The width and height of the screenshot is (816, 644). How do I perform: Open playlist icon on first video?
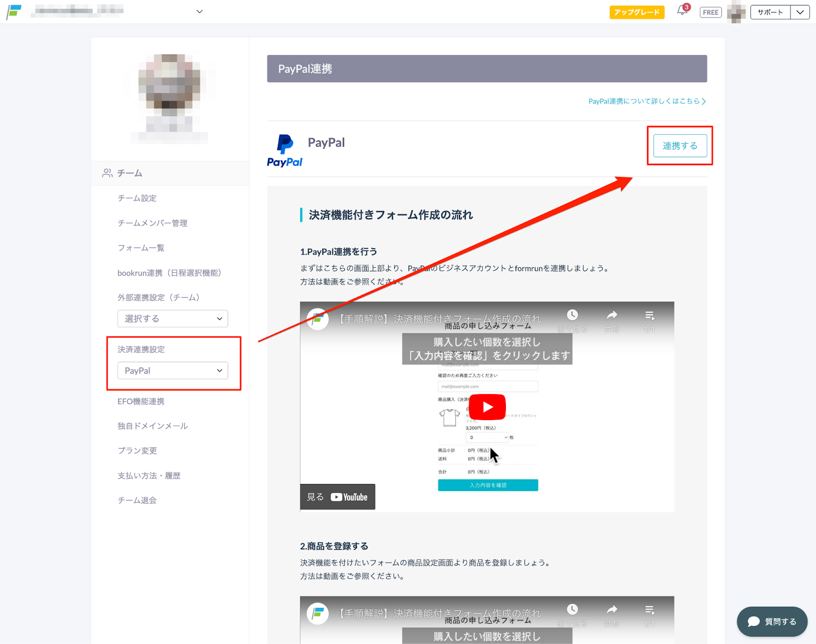pyautogui.click(x=649, y=316)
